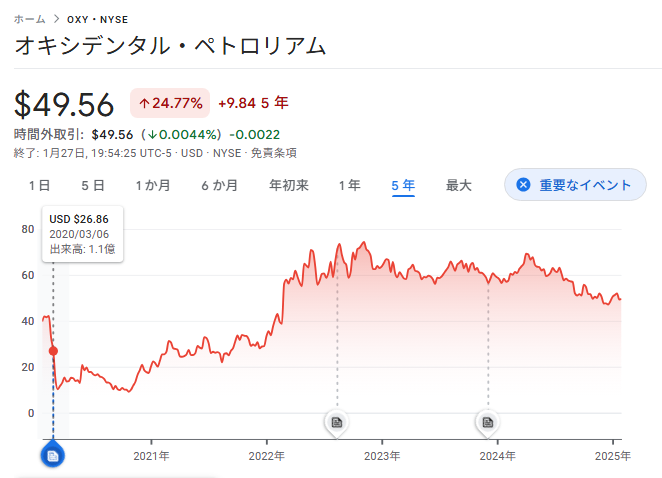Viewport: 662px width, 478px height.
Task: Switch chart to 年初来
Action: point(289,185)
